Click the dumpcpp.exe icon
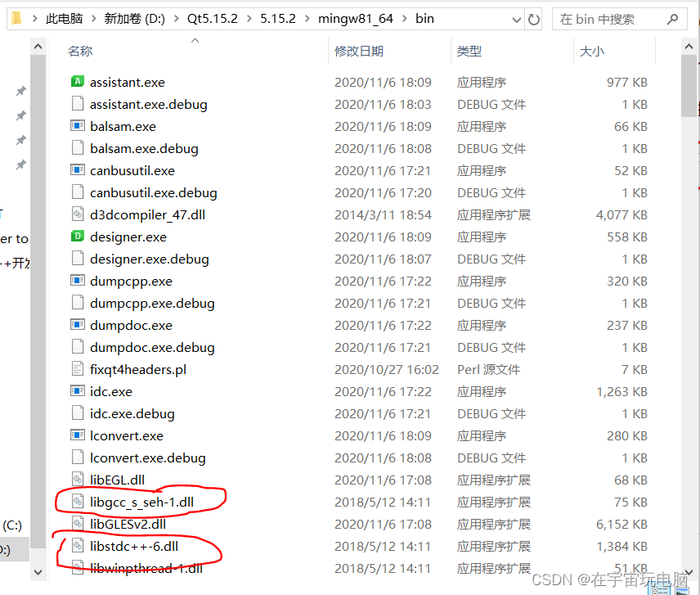700x595 pixels. click(x=76, y=281)
